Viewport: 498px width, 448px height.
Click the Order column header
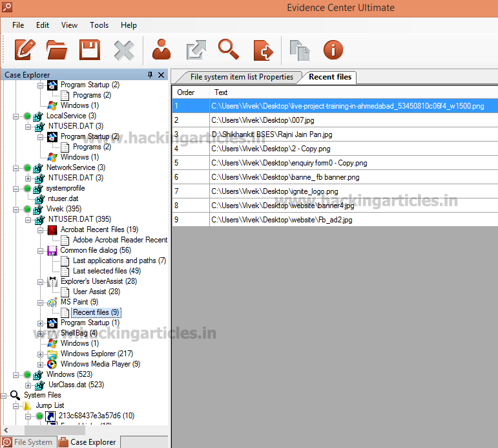point(191,92)
